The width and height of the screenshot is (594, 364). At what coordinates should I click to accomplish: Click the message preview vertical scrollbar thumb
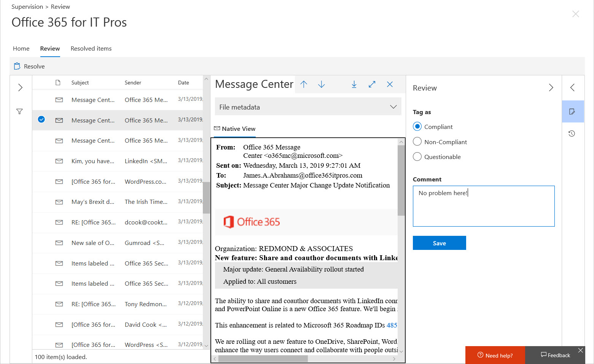point(401,180)
